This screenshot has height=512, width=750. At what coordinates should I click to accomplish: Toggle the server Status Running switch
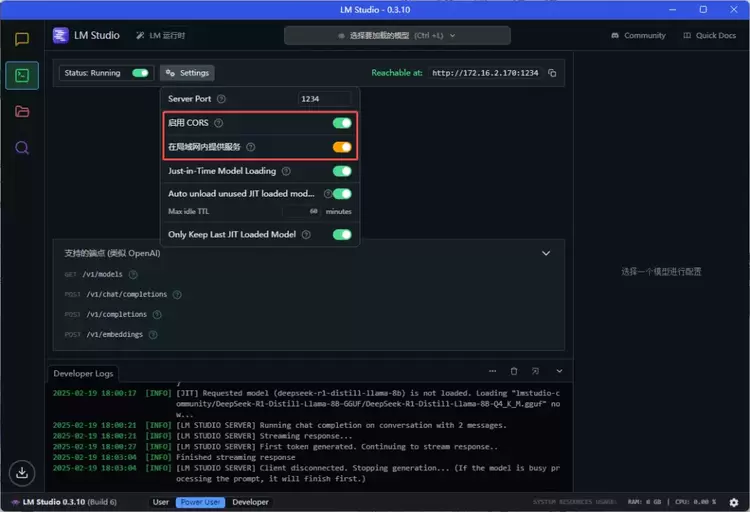pos(140,73)
